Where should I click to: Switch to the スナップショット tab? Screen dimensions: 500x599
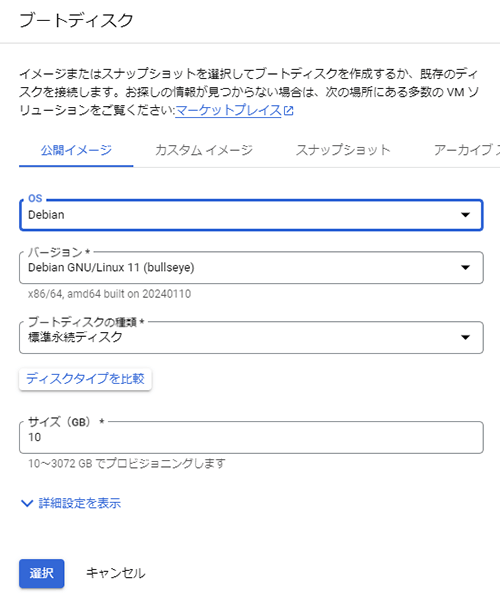tap(343, 150)
